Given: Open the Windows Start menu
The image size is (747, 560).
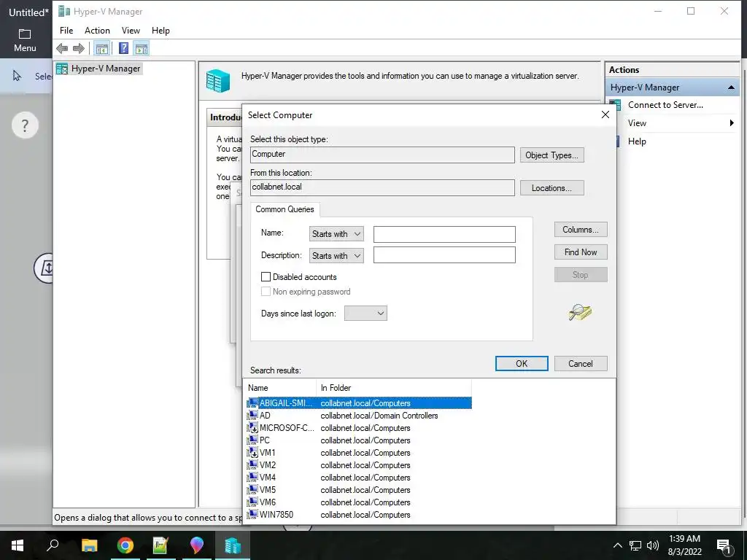Looking at the screenshot, I should point(18,545).
